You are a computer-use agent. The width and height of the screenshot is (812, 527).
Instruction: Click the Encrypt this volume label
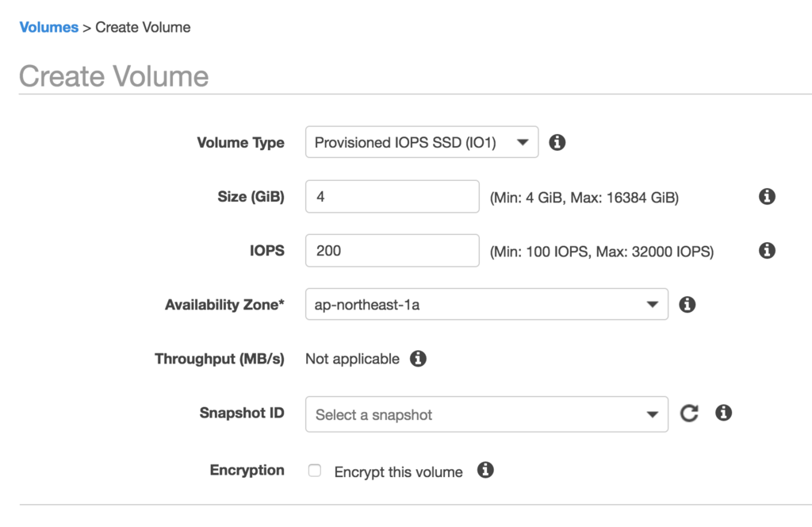point(398,472)
